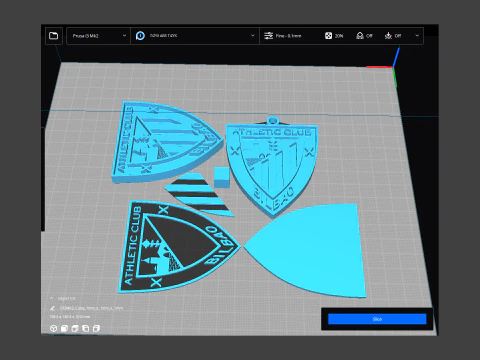Screen dimensions: 480x360
Task: Click the print profile sliders icon
Action: tap(268, 36)
